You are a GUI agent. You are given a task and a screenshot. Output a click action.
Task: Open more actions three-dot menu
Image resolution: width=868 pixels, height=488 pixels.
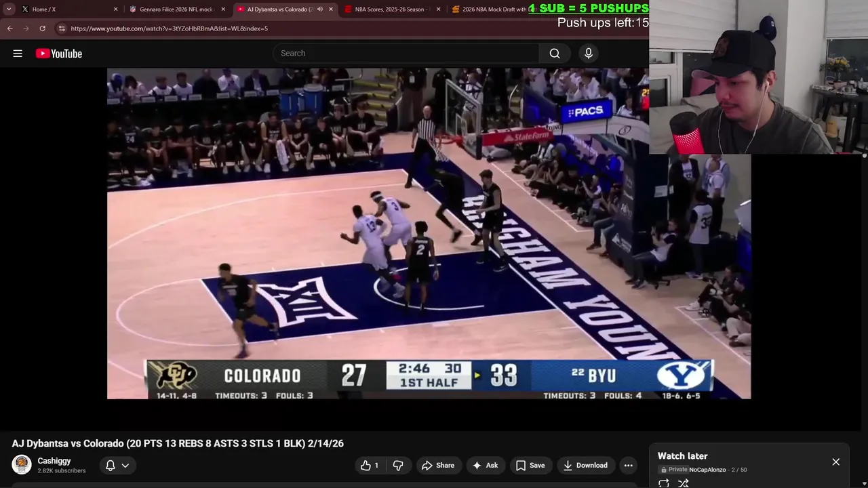point(629,465)
